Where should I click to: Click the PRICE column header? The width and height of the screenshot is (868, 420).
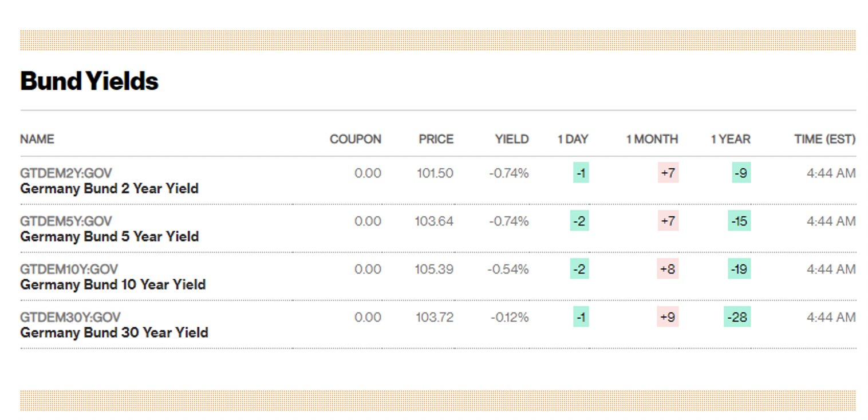tap(436, 139)
